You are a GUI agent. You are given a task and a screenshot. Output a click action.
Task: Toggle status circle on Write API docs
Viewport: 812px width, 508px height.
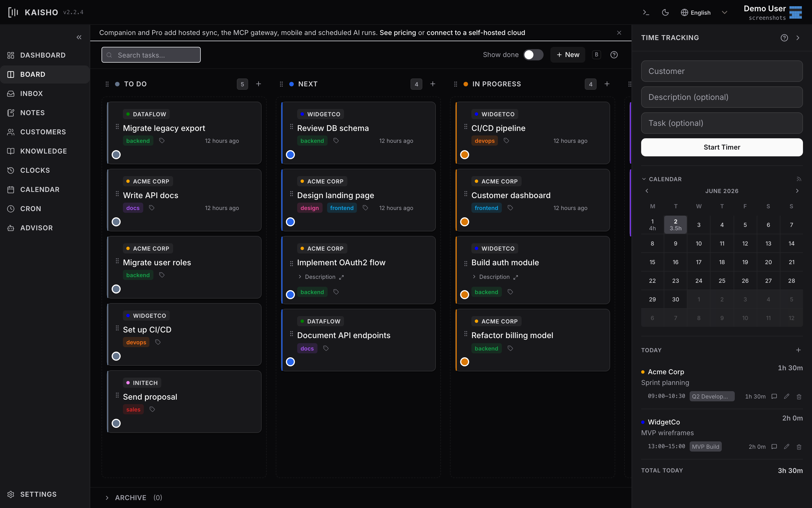[x=116, y=222]
